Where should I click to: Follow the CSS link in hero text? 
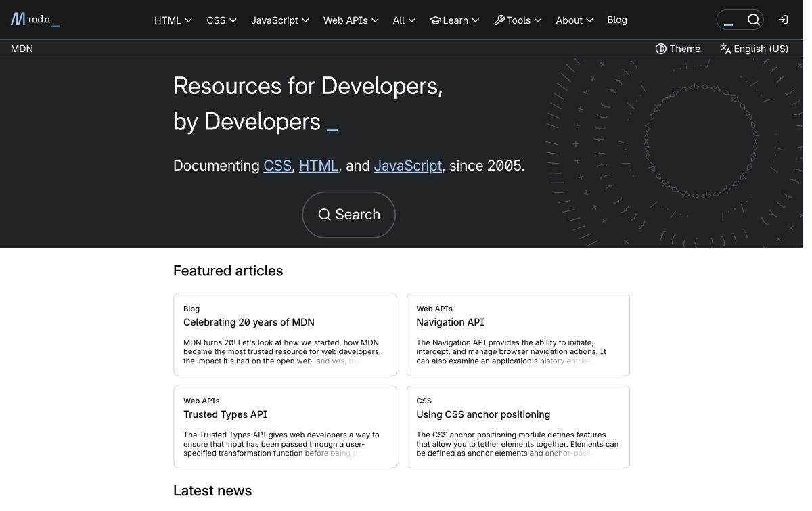click(x=277, y=165)
